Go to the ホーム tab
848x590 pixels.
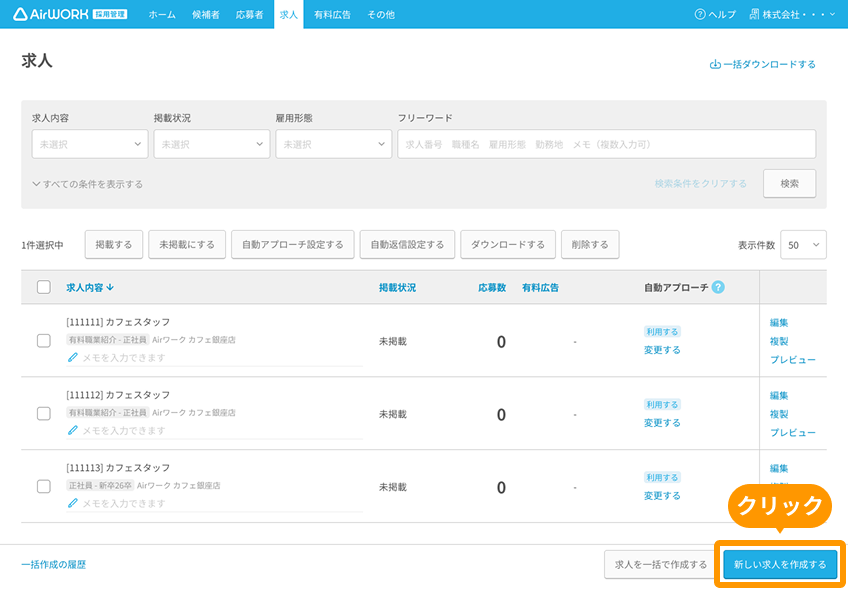pyautogui.click(x=162, y=15)
